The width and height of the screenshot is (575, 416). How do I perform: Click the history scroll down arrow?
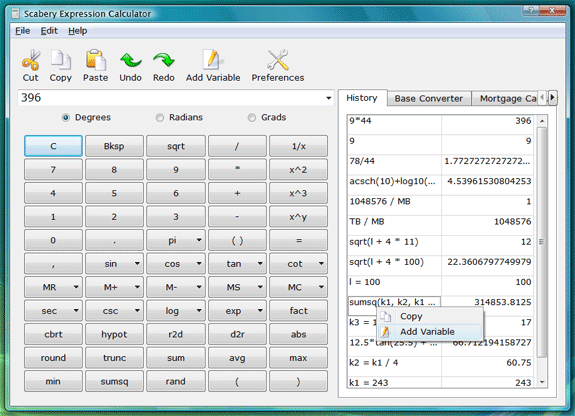click(x=542, y=382)
